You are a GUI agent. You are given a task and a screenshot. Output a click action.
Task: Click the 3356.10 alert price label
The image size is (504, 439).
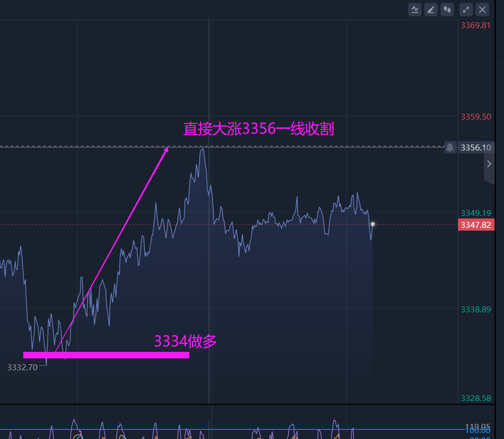(x=476, y=147)
